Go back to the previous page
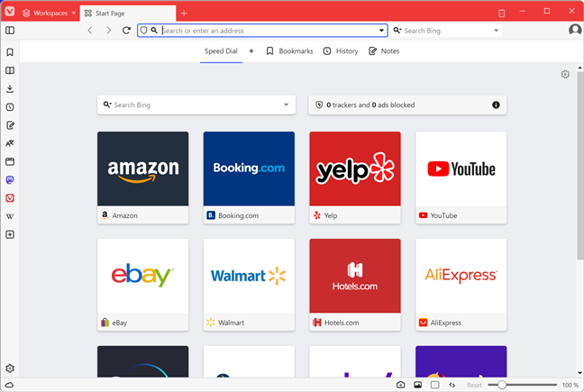This screenshot has width=584, height=392. pos(90,30)
